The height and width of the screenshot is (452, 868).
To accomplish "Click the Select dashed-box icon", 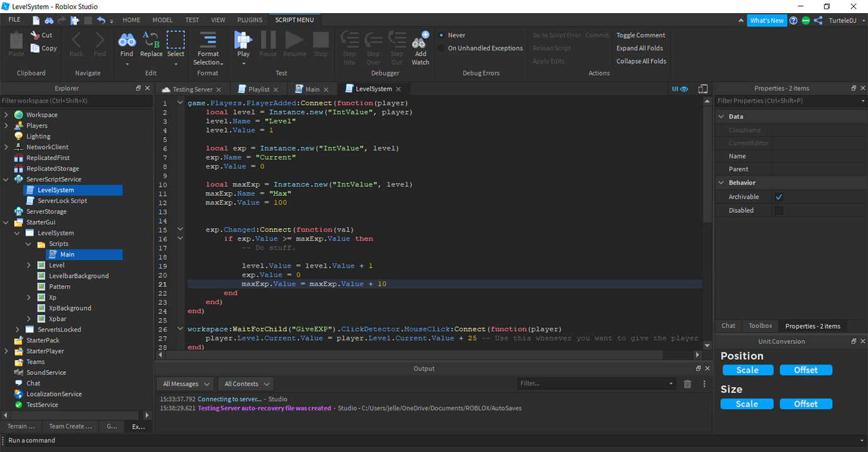I will pos(175,40).
